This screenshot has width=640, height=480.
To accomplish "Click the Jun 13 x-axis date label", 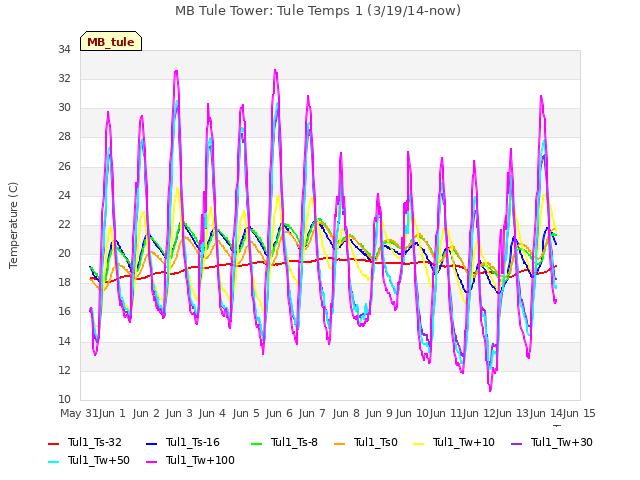I will [513, 413].
